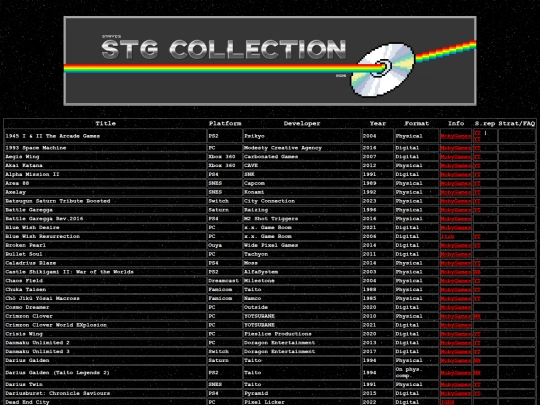Open YT replay link for Aegis Wing
The image size is (540, 405).
click(x=477, y=157)
